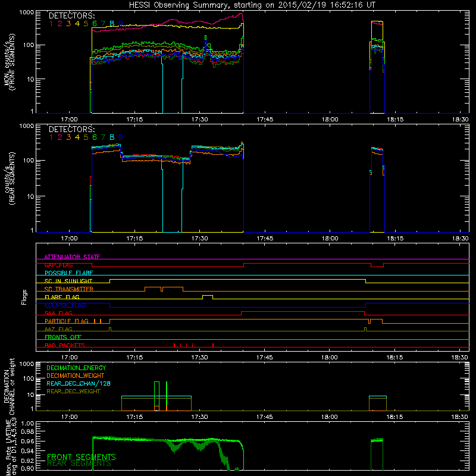This screenshot has height=476, width=476.
Task: Click 0.92 tick on livetime axis
Action: [27, 461]
